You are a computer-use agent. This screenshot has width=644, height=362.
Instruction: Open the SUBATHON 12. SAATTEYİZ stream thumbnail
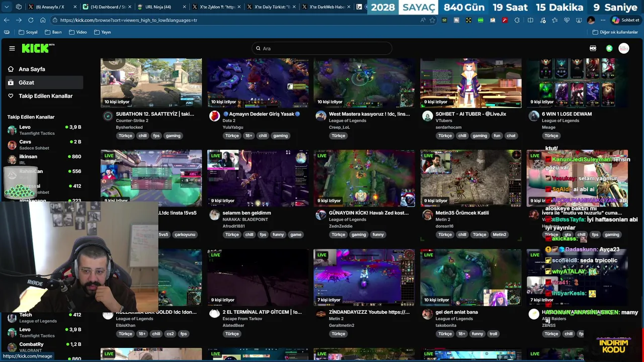coord(151,82)
